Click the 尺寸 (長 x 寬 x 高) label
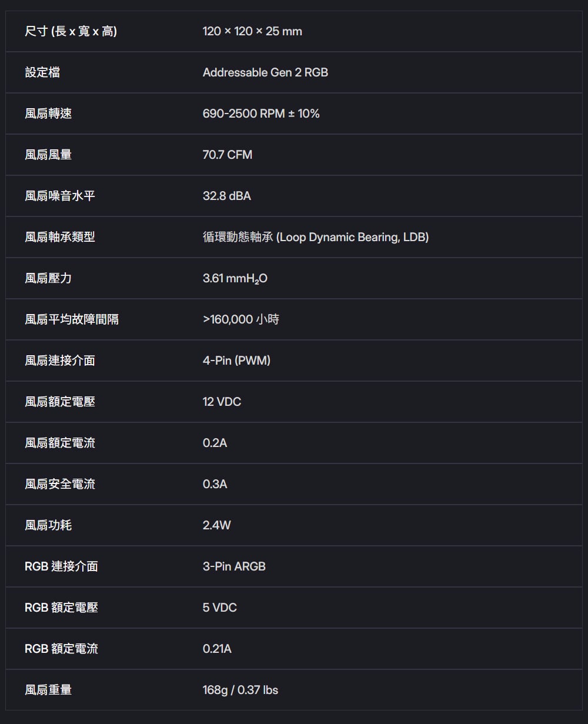The image size is (588, 724). 71,31
